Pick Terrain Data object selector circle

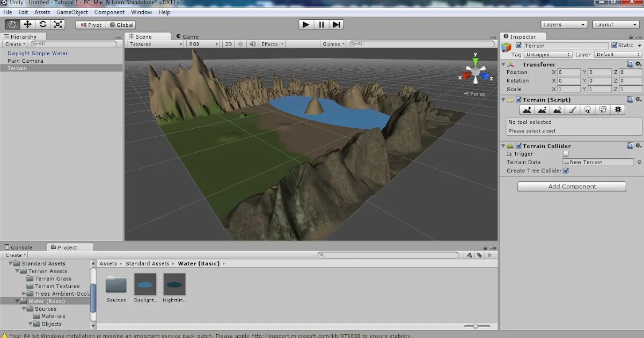pyautogui.click(x=639, y=162)
